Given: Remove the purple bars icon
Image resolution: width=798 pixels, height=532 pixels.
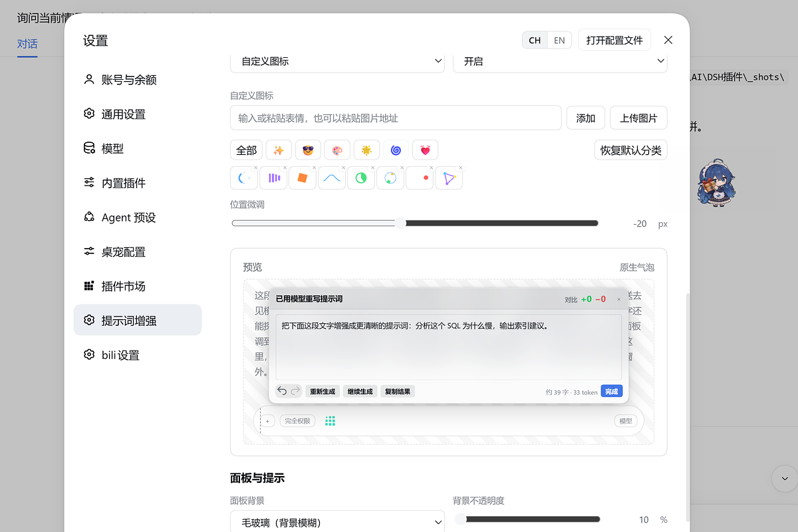Looking at the screenshot, I should coord(285,168).
